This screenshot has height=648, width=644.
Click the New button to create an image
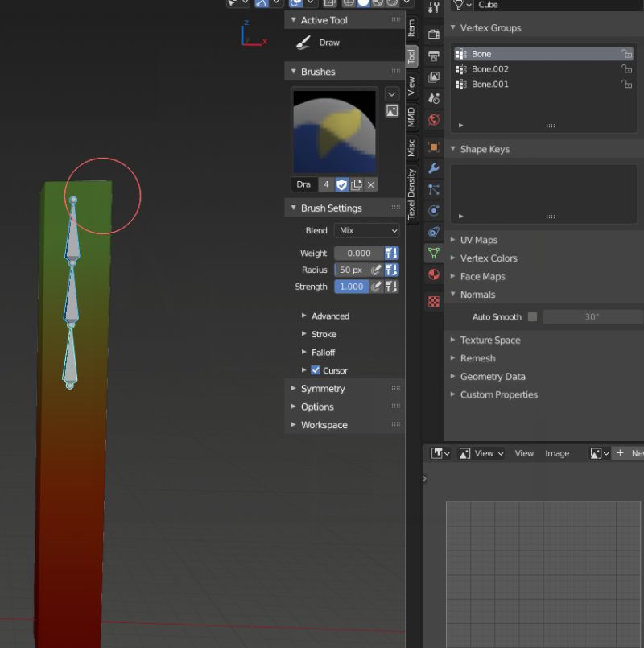(636, 453)
